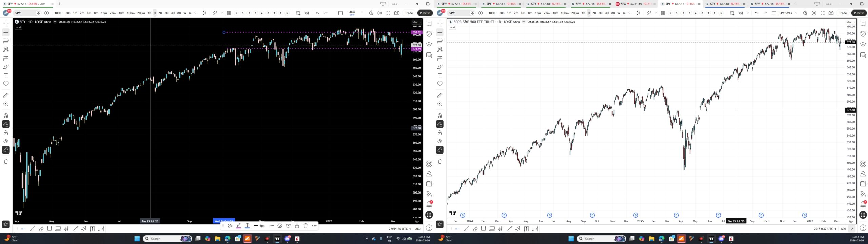Select the 1h interval in right window
The width and height of the screenshot is (868, 244).
(583, 13)
